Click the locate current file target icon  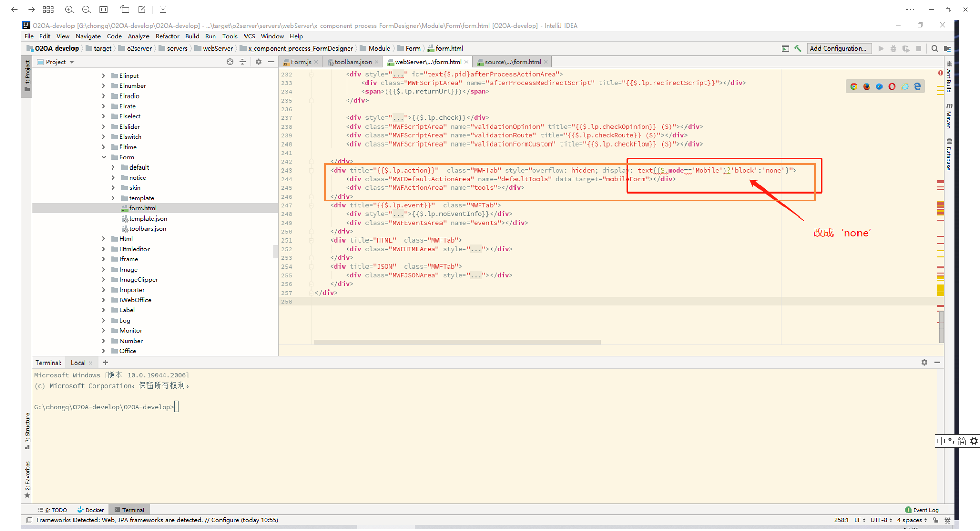[230, 62]
